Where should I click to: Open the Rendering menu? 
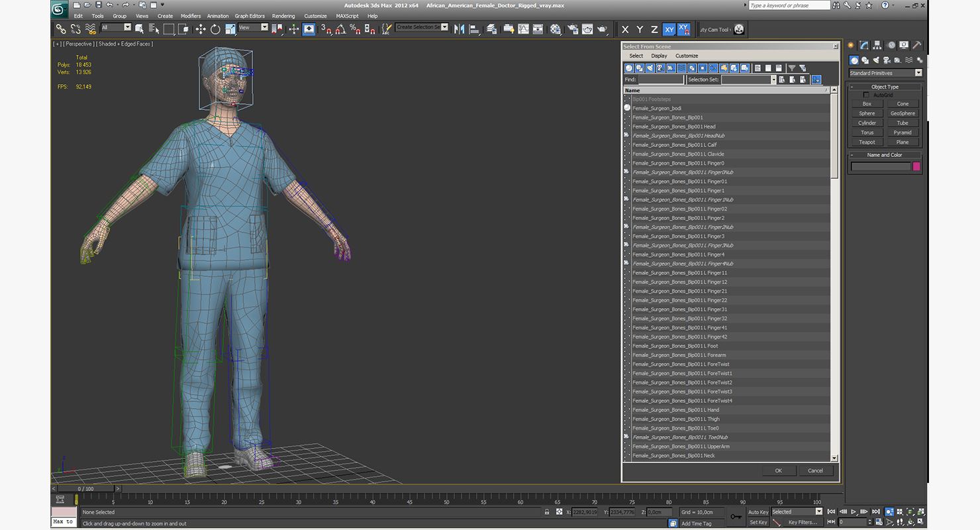283,16
